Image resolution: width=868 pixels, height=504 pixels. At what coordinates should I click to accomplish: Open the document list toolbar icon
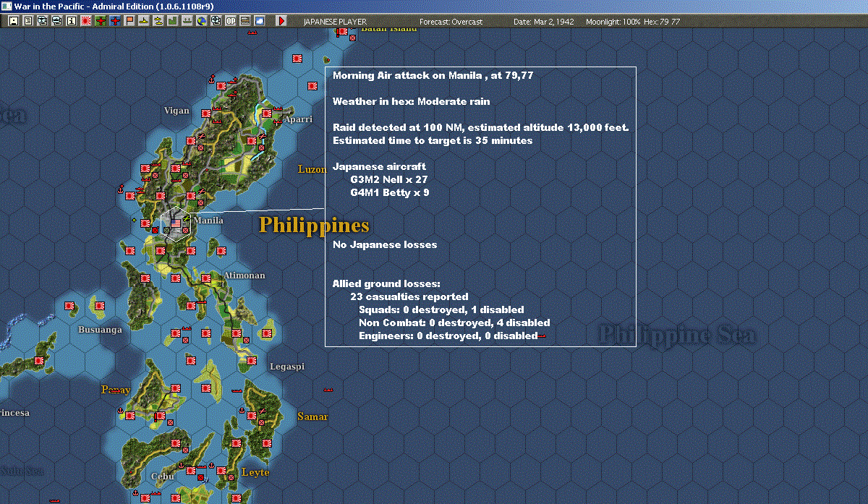(x=28, y=21)
